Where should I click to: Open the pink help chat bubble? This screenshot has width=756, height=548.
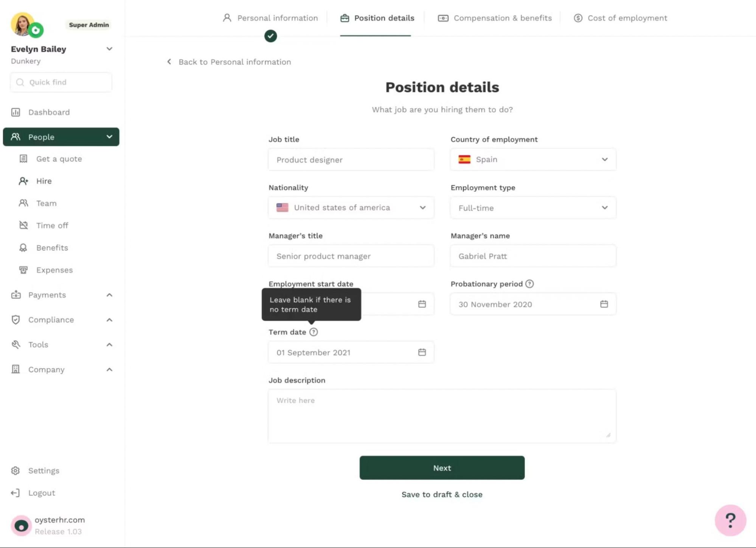point(730,520)
